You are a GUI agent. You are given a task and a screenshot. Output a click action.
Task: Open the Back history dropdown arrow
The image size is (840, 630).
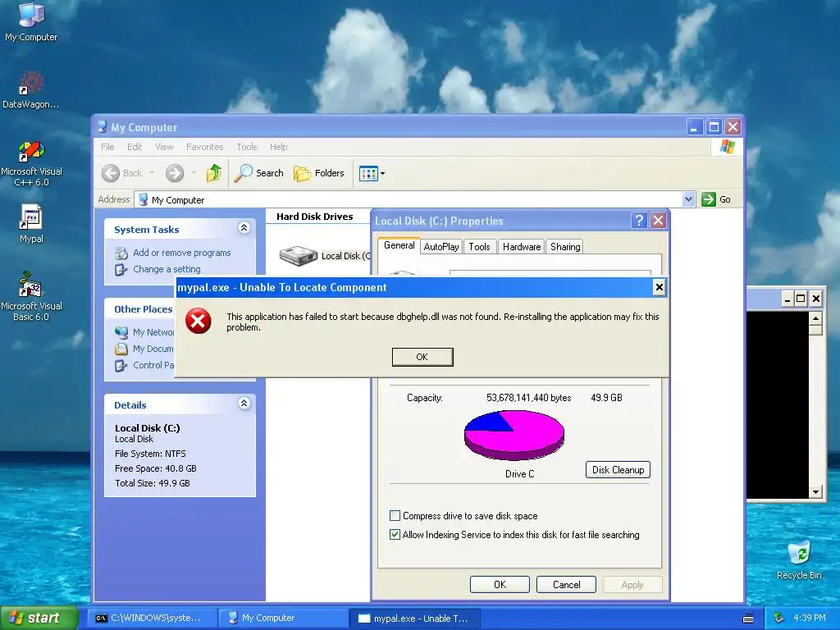(152, 173)
